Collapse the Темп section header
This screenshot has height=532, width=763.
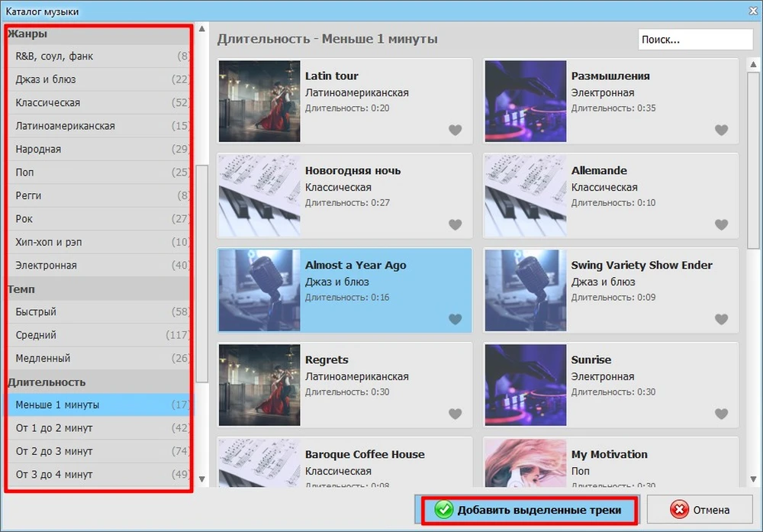coord(21,289)
